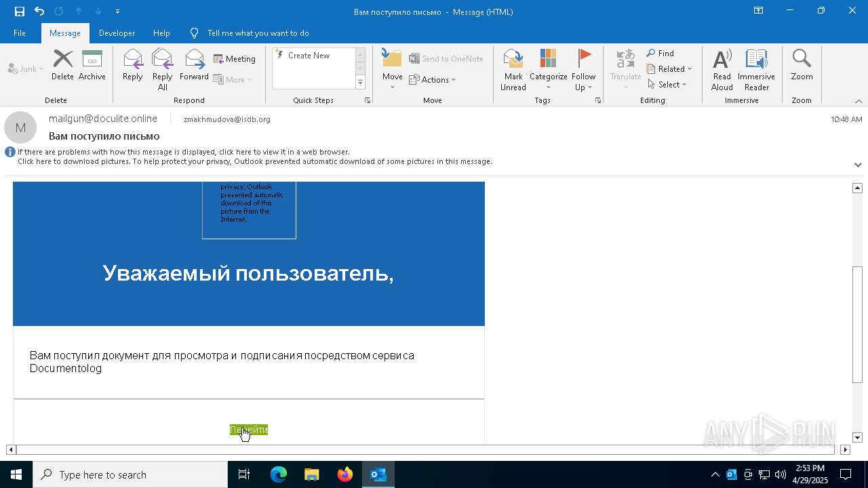The width and height of the screenshot is (868, 488).
Task: Click Reply All
Action: 162,70
